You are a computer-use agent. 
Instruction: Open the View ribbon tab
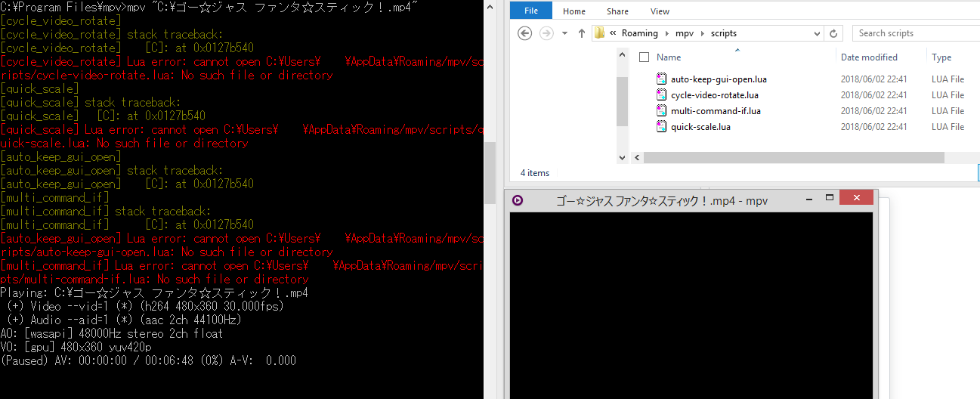[660, 11]
